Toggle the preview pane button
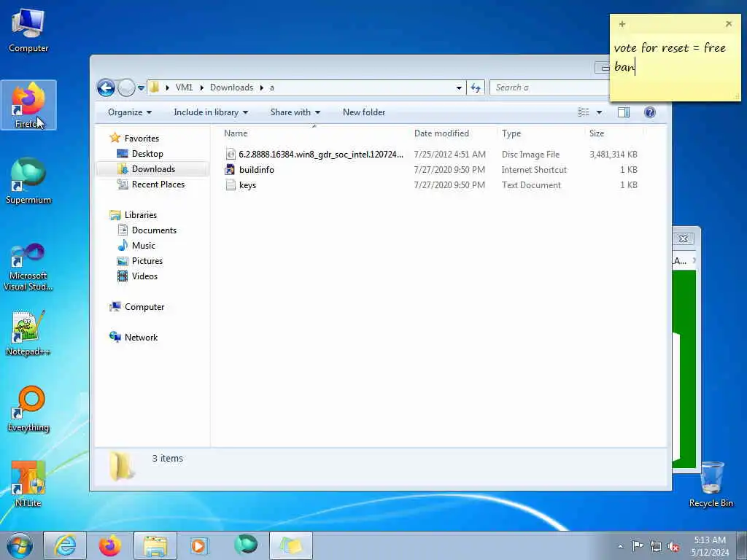 pos(624,112)
